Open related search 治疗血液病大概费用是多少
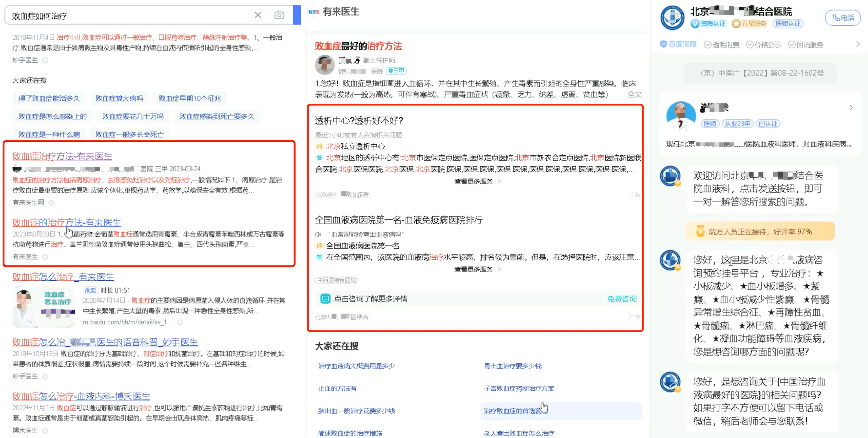The image size is (868, 438). (356, 366)
